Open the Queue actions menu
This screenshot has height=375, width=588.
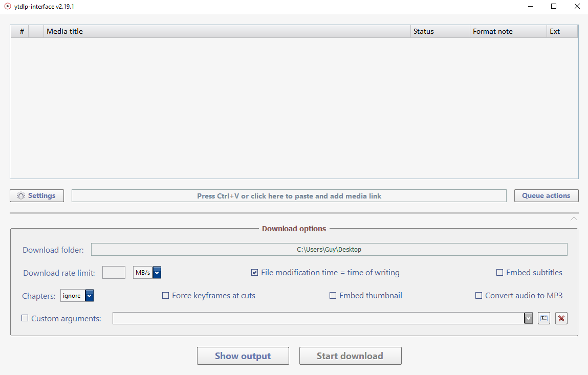coord(546,196)
